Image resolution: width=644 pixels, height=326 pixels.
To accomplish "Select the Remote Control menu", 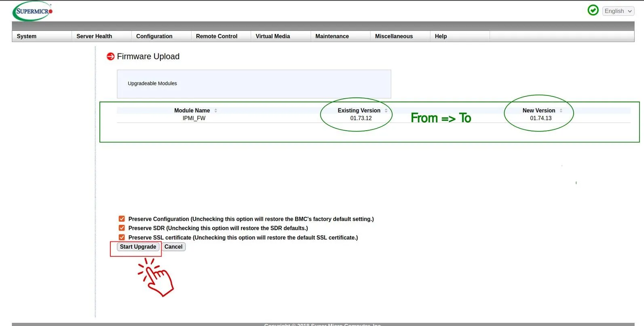I will pos(217,36).
